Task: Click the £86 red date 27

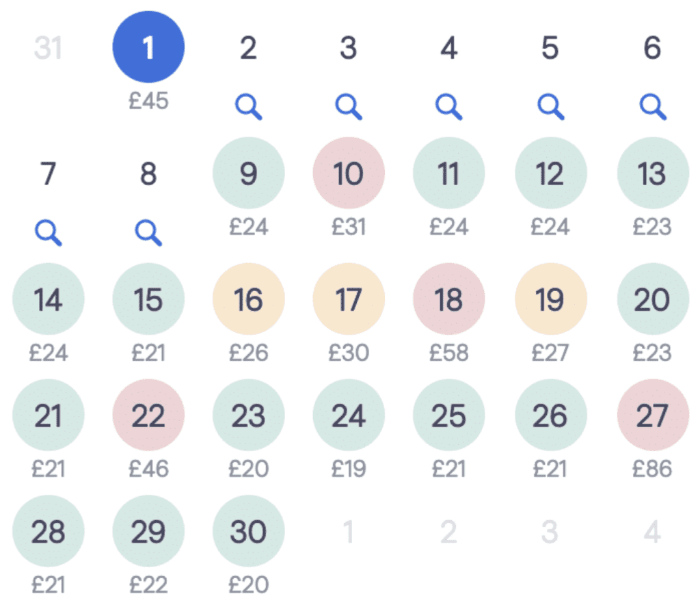Action: click(x=650, y=415)
